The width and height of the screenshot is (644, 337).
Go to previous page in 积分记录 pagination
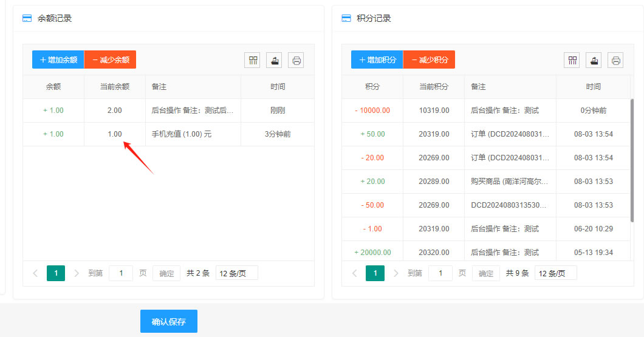[x=354, y=273]
